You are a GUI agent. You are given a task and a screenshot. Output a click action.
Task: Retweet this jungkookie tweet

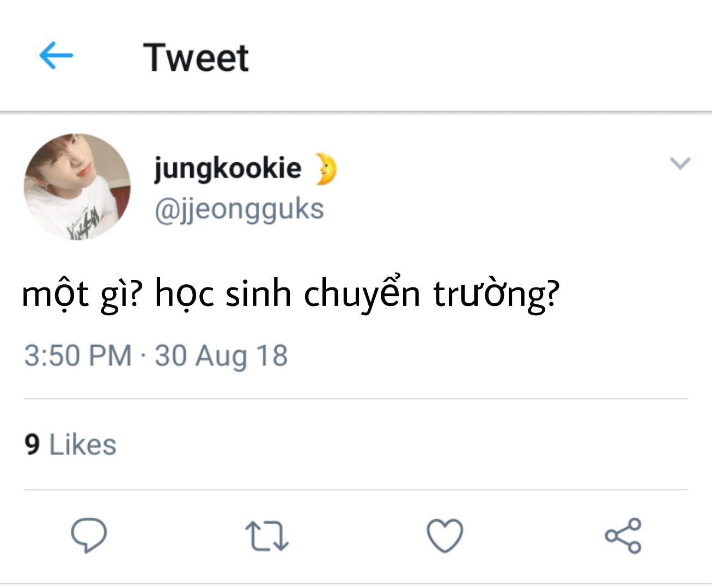(x=266, y=535)
